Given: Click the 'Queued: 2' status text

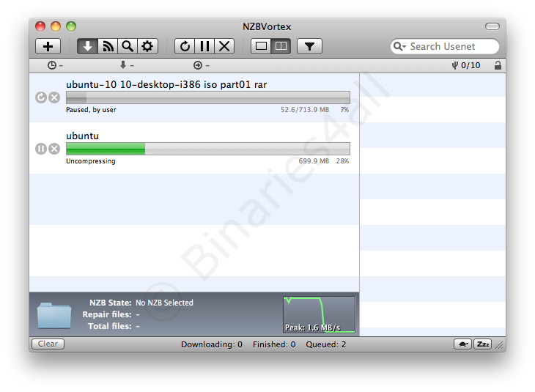Looking at the screenshot, I should (326, 344).
